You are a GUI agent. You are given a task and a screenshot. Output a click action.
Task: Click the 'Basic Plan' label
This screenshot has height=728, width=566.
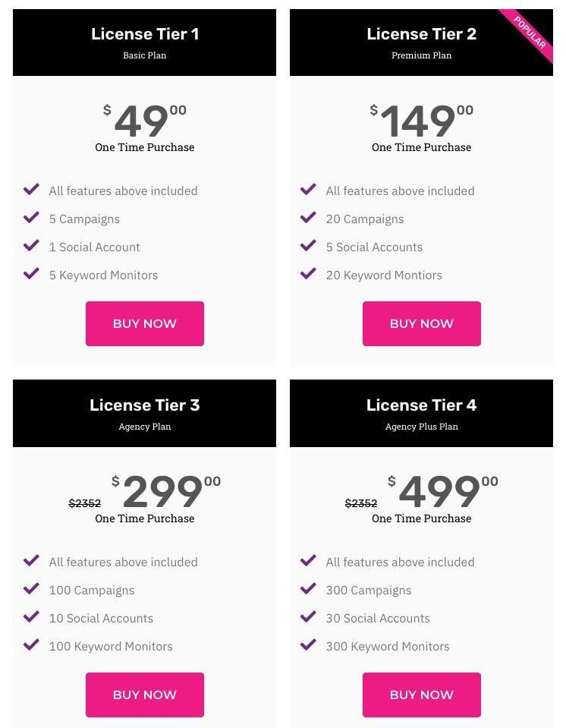click(x=145, y=55)
